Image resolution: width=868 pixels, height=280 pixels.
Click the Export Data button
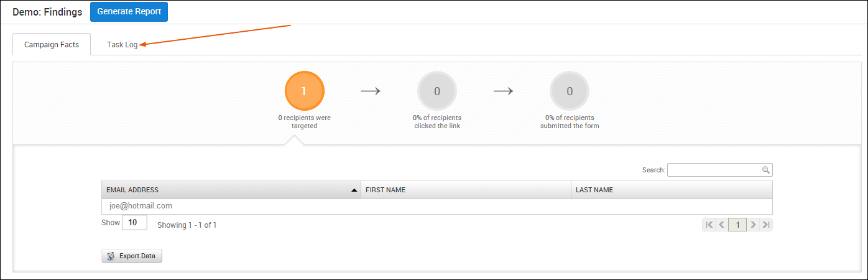(x=132, y=256)
